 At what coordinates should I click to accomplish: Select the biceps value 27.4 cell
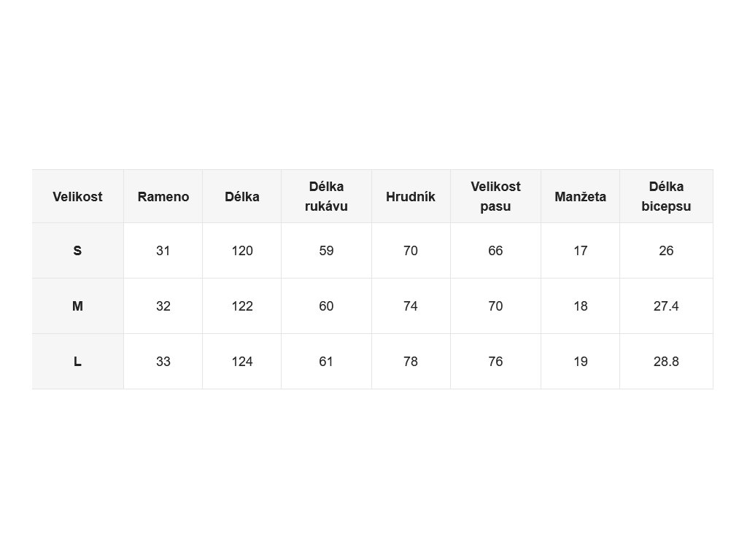(x=666, y=306)
